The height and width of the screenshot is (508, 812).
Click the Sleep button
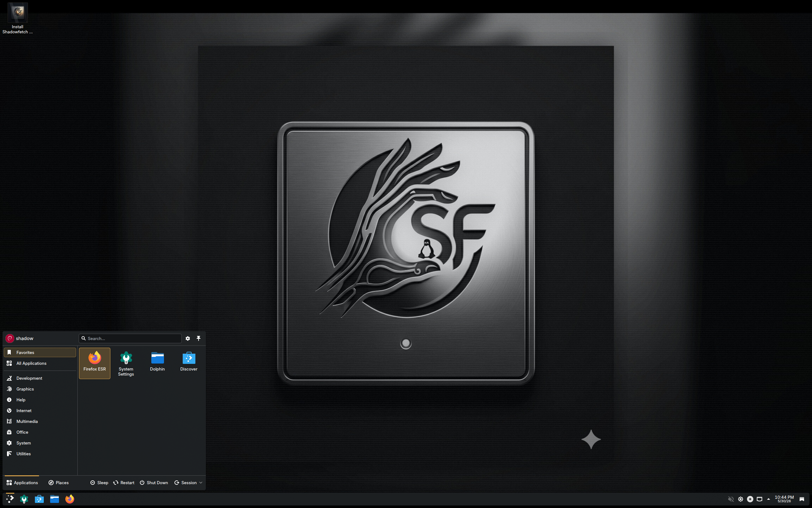(x=99, y=483)
